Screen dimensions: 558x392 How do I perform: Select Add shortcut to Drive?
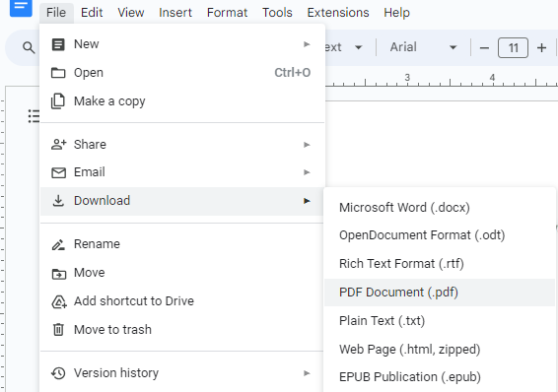click(x=182, y=301)
